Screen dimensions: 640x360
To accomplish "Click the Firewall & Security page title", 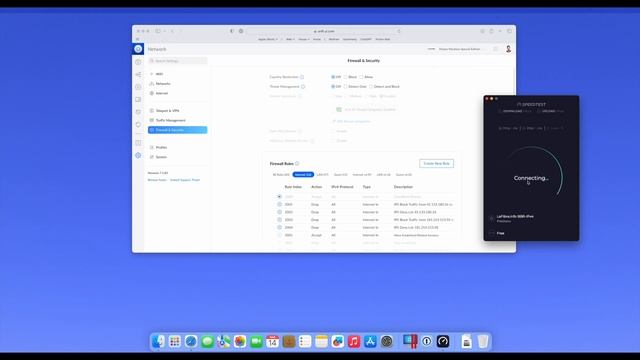I will click(364, 61).
